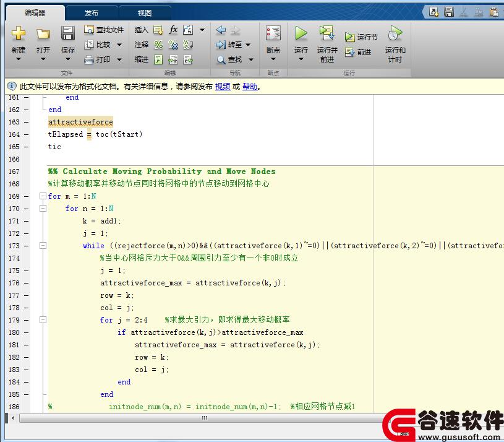Open the dropdown arrow under 保存
This screenshot has width=504, height=442.
[68, 59]
